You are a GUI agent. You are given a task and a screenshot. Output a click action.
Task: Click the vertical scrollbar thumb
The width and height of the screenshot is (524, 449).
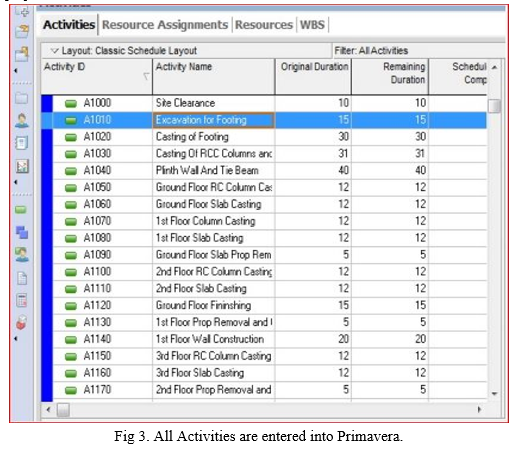tap(494, 106)
